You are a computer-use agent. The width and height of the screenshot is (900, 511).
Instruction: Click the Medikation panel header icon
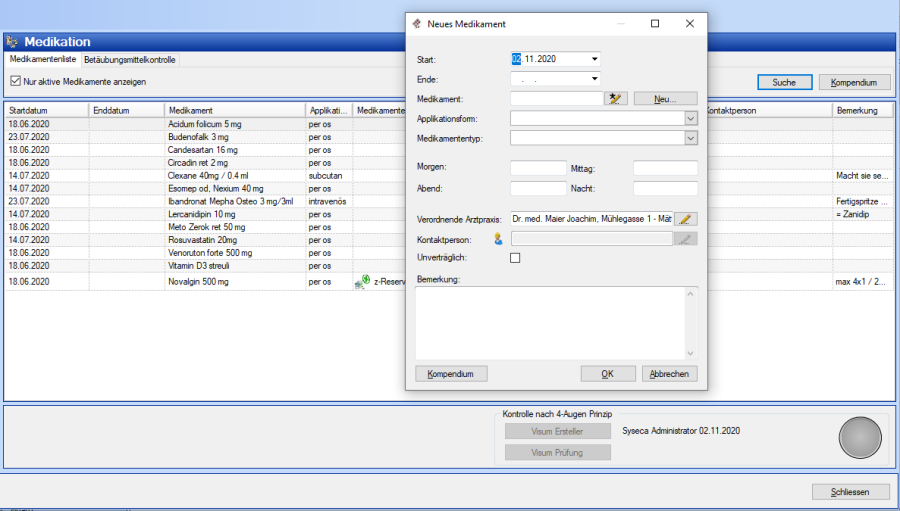point(12,42)
